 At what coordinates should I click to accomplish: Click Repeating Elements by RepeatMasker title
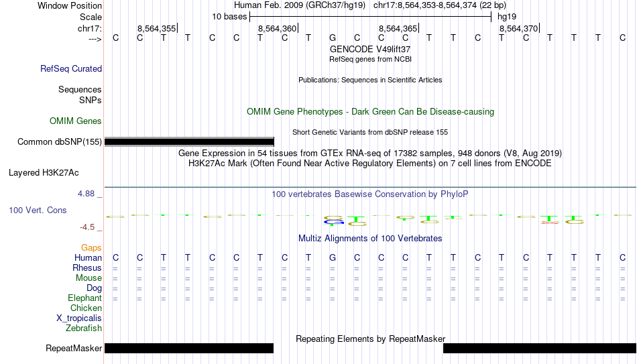(x=371, y=339)
